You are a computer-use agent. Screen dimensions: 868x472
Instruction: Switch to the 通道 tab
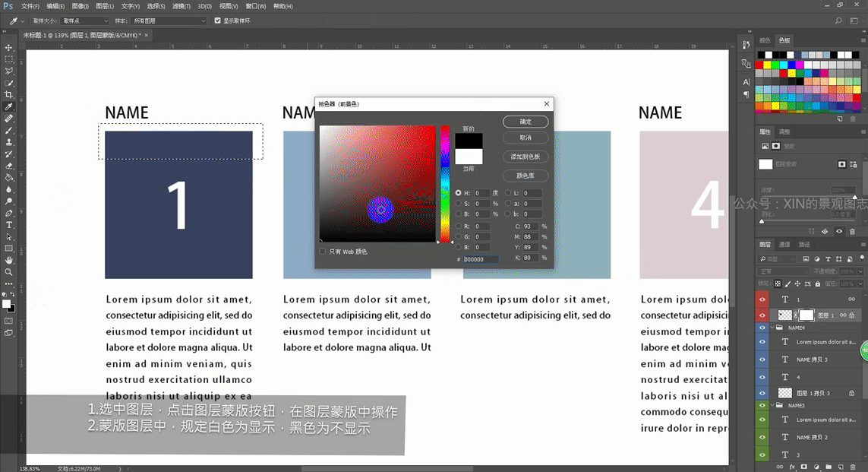click(784, 244)
